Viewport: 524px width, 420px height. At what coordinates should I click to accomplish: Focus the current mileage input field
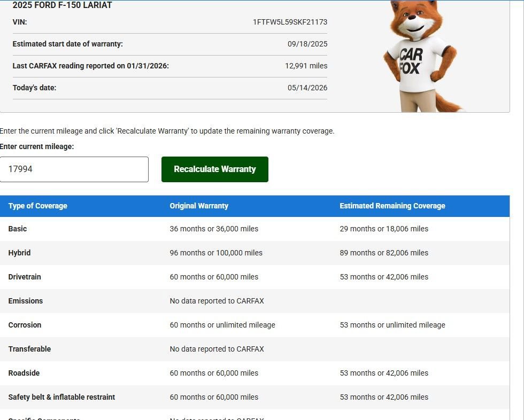pos(74,169)
